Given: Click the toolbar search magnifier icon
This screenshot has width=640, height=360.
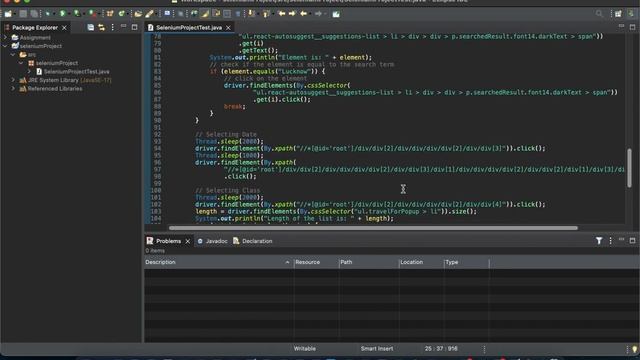Looking at the screenshot, I should click(599, 14).
